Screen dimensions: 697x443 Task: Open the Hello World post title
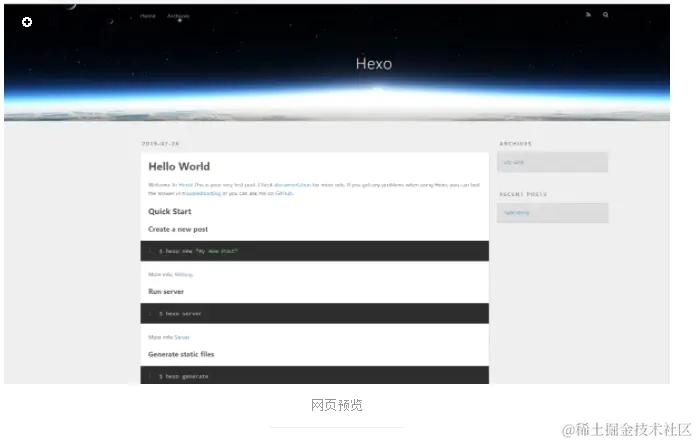tap(179, 167)
